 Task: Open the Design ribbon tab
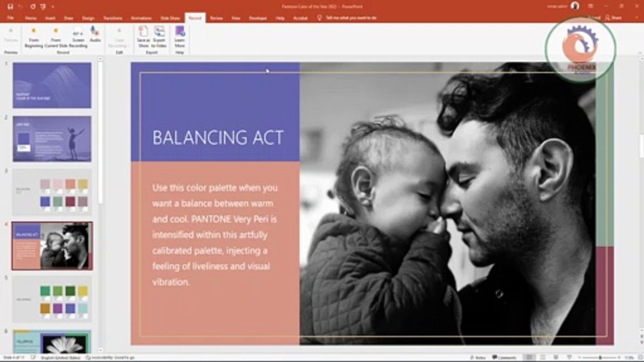(88, 18)
